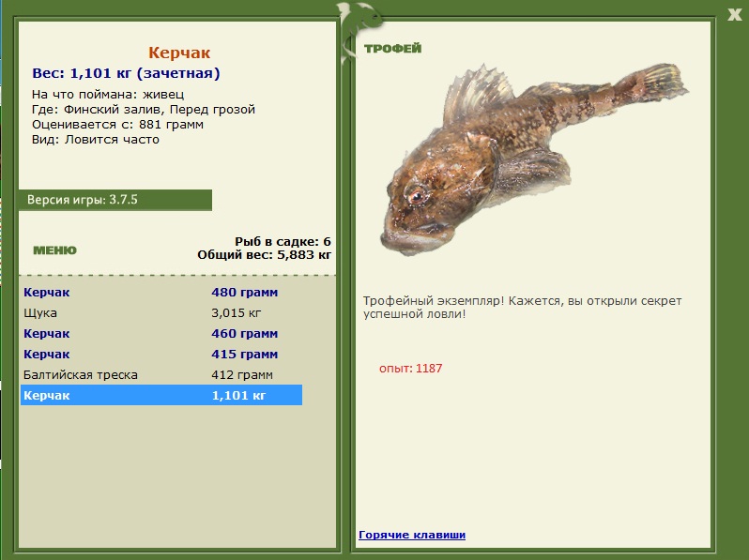The image size is (749, 560).
Task: Select the highlighted Керчак 1,101 кг row
Action: 161,395
